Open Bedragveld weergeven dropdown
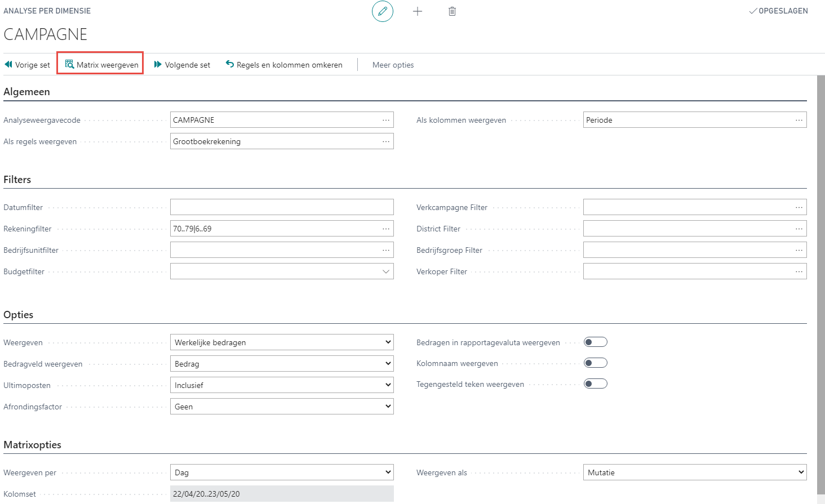825x504 pixels. [x=282, y=364]
